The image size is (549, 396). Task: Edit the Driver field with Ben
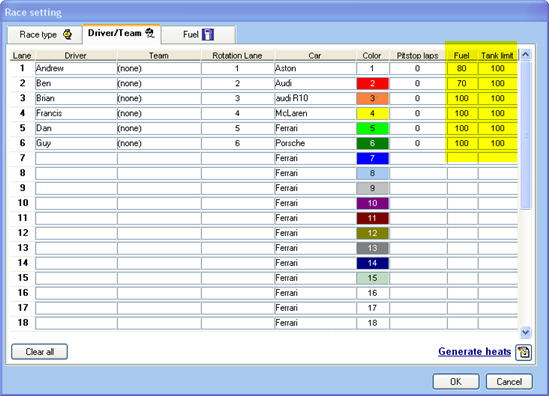coord(76,83)
